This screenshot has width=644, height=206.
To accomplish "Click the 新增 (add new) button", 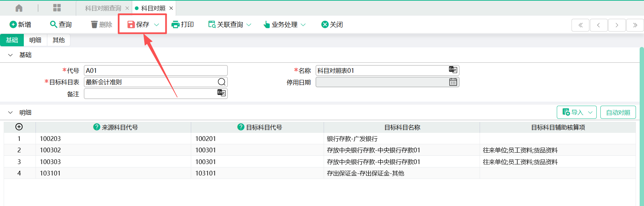I will pyautogui.click(x=20, y=24).
